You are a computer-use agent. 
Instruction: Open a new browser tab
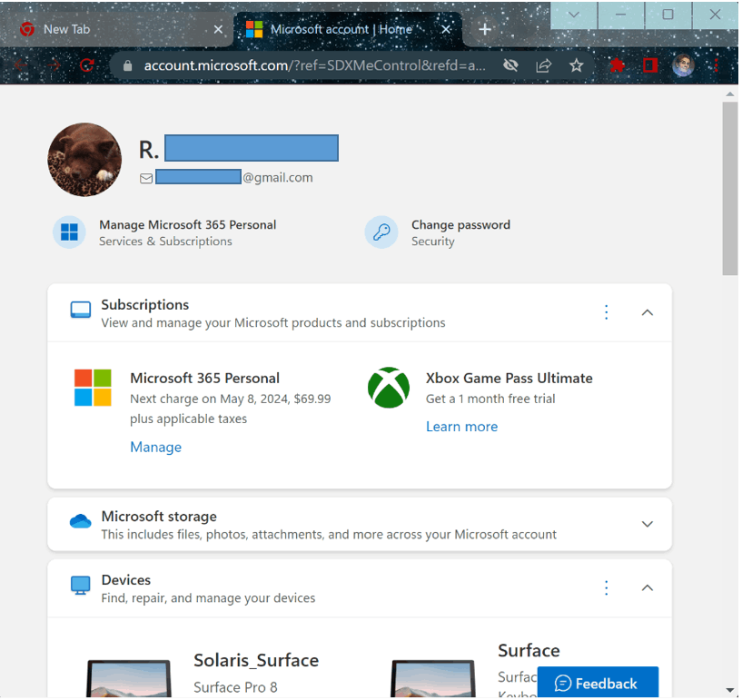[x=485, y=29]
